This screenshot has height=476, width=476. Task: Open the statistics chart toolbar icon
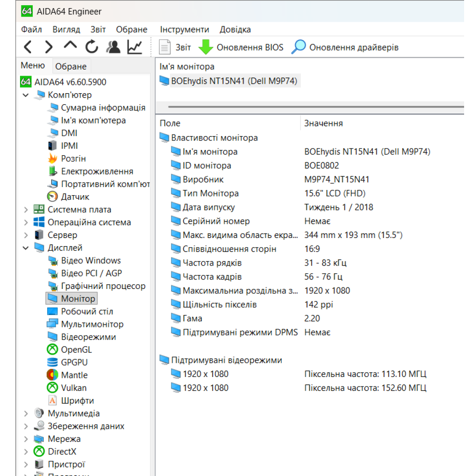point(134,47)
